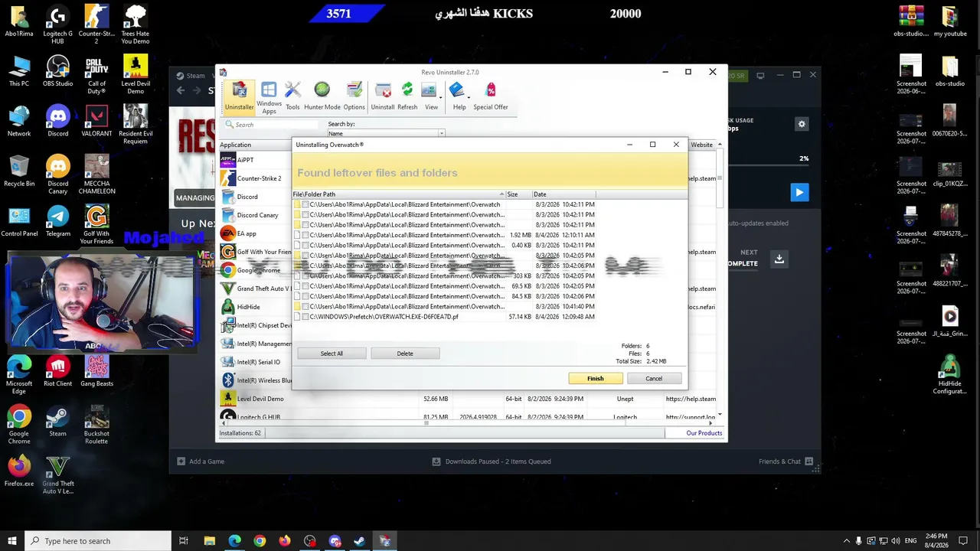The width and height of the screenshot is (980, 551).
Task: Open Firefox from the taskbar
Action: tap(284, 541)
